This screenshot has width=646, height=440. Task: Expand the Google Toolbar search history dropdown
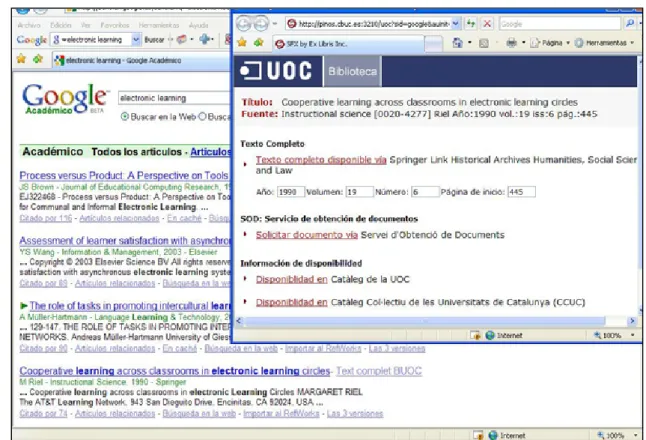tap(136, 40)
